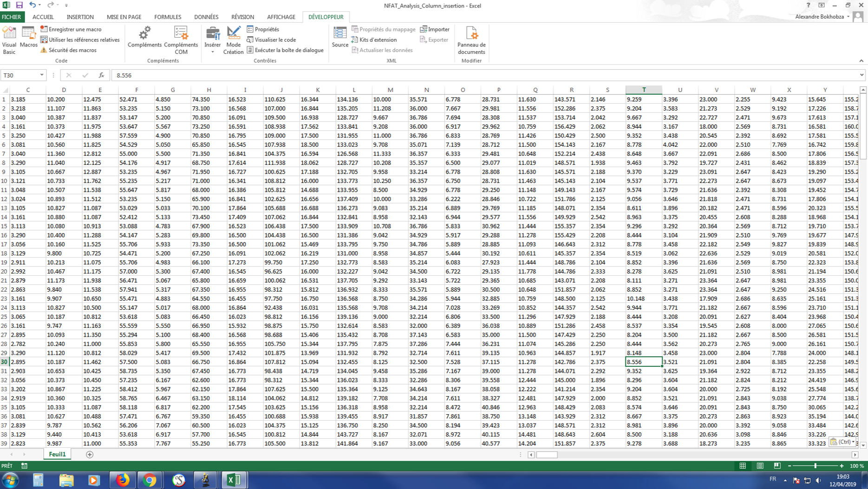This screenshot has width=868, height=489.
Task: Switch to the RÉVISION tab
Action: pos(242,17)
